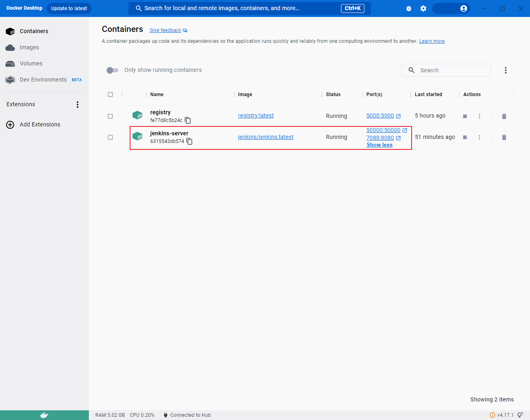Viewport: 530px width, 420px height.
Task: Check the select-all containers checkbox
Action: click(x=110, y=94)
